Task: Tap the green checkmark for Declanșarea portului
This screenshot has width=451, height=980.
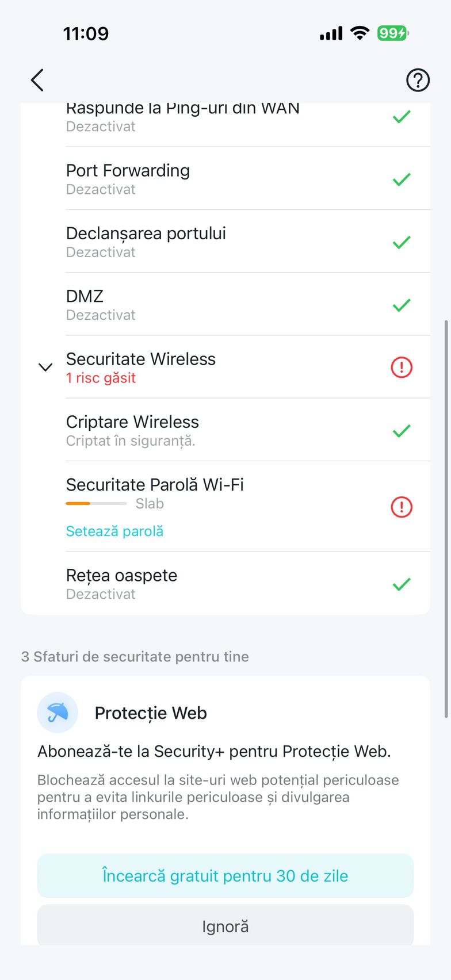Action: point(402,242)
